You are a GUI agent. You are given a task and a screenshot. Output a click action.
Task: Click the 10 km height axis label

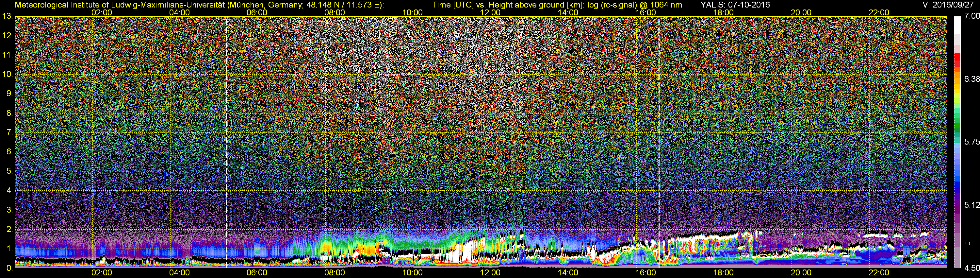pos(7,74)
